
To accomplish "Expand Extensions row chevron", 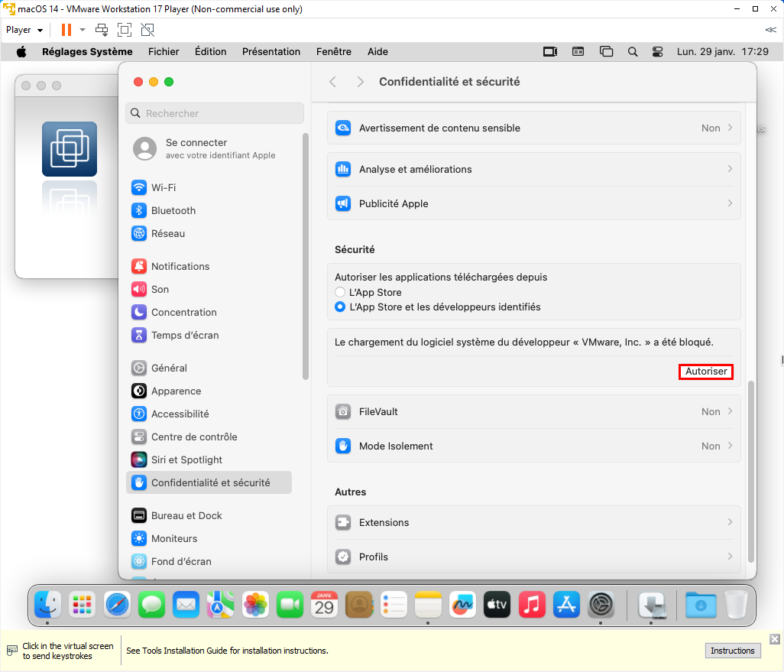I will click(x=730, y=522).
